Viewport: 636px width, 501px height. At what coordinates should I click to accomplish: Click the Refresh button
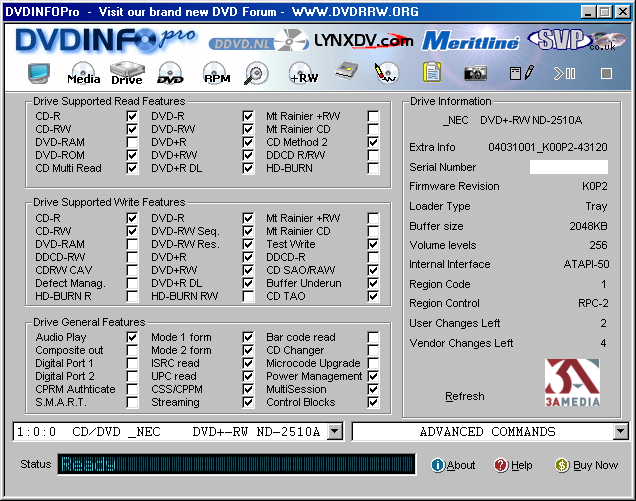tap(464, 396)
